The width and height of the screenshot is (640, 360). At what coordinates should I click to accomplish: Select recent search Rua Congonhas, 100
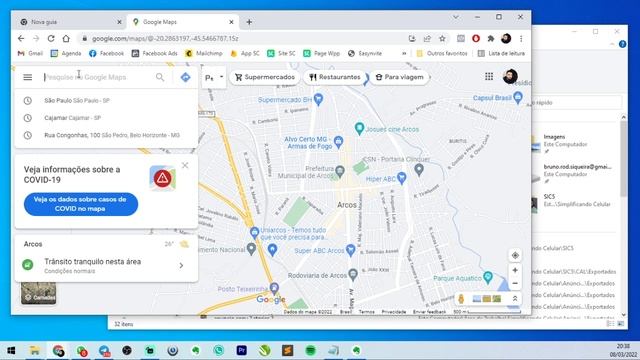(x=106, y=135)
